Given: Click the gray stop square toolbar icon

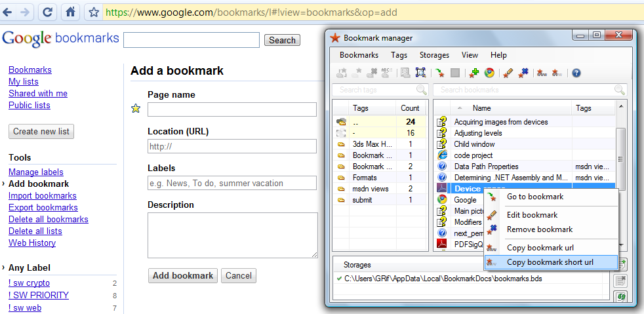Looking at the screenshot, I should click(454, 73).
